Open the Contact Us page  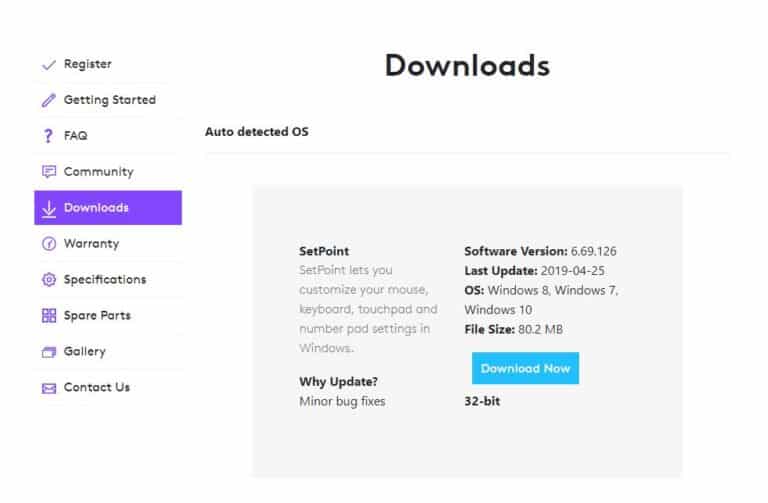(x=97, y=388)
